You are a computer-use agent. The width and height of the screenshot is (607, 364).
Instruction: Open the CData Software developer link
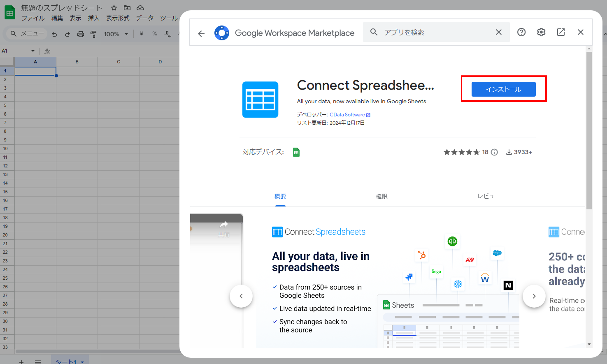(x=347, y=115)
